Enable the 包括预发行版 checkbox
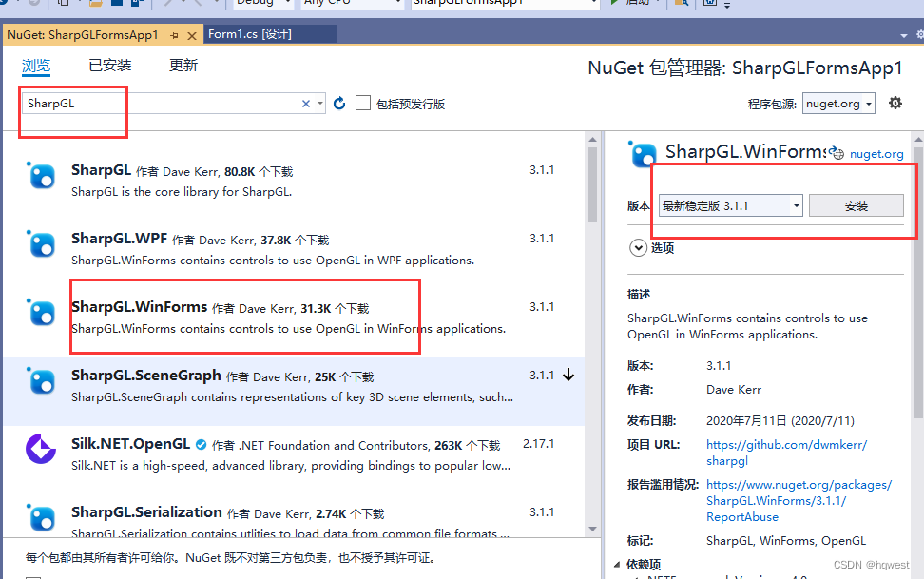The height and width of the screenshot is (579, 924). click(x=363, y=104)
